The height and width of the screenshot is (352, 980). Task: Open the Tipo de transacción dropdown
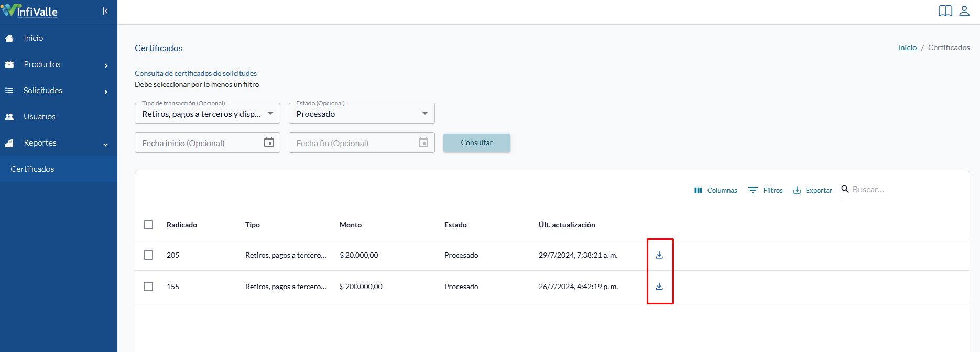point(208,114)
